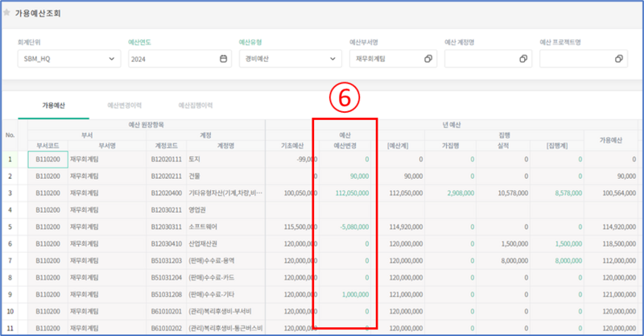Click the [예산계] column header
The image size is (644, 336).
398,146
